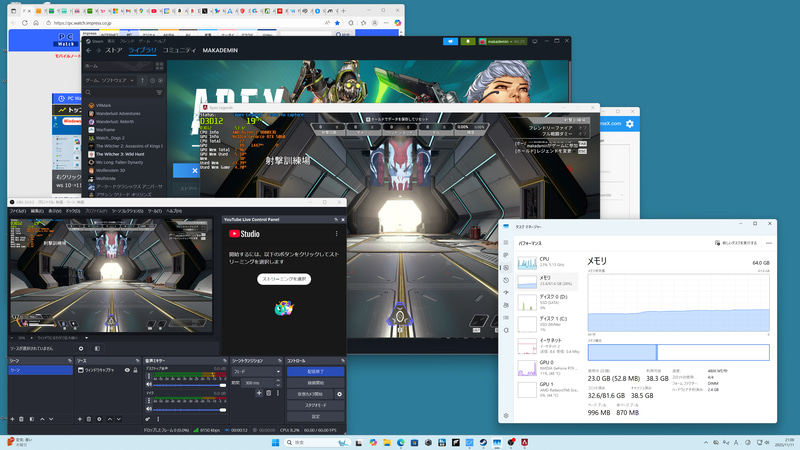Open Settings button in OBS Controls

[x=315, y=416]
